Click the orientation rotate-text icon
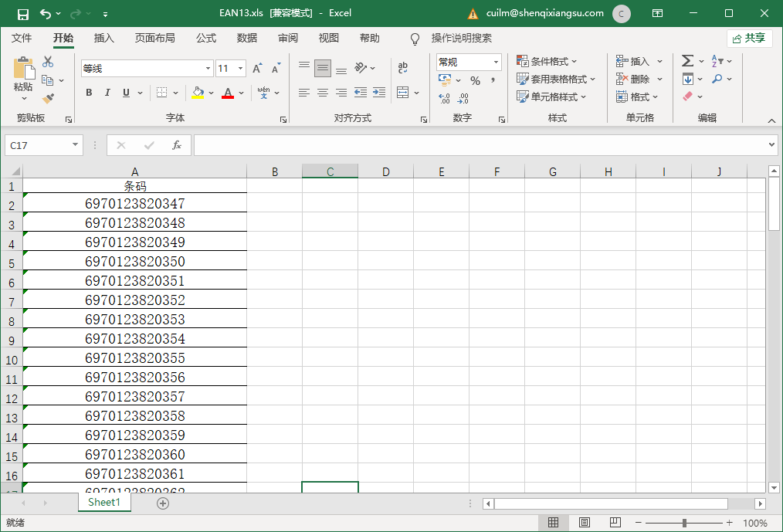The image size is (783, 532). point(361,67)
